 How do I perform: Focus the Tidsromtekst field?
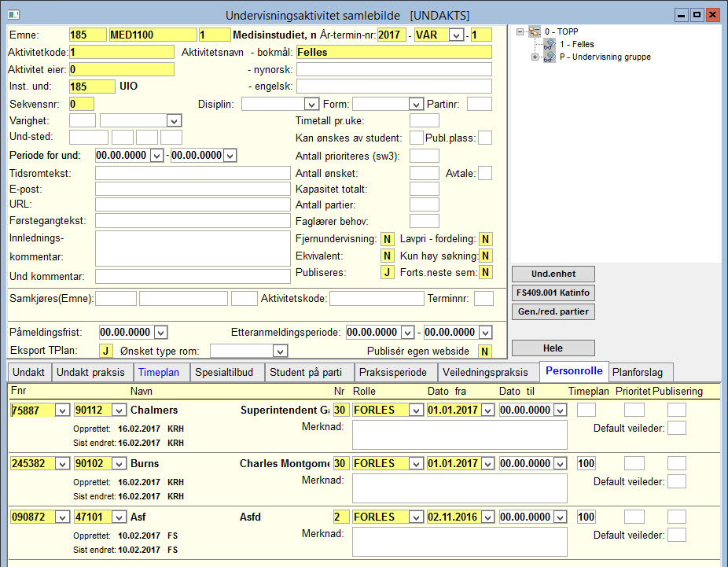point(193,173)
